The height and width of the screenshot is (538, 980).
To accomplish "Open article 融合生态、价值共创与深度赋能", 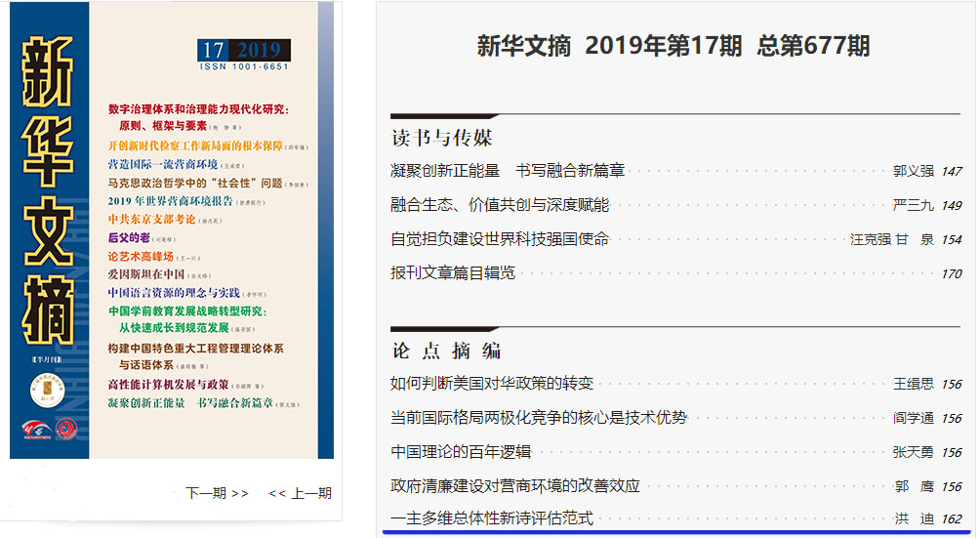I will coord(500,205).
